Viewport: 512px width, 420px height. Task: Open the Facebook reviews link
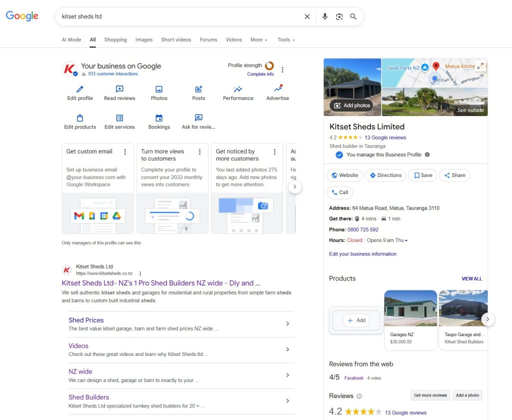pyautogui.click(x=354, y=378)
